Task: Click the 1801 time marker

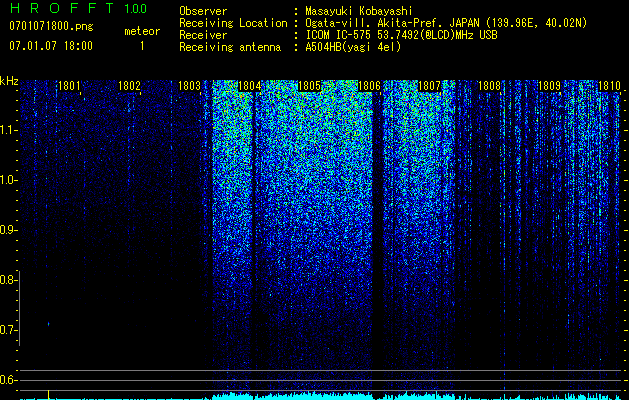Action: tap(69, 85)
